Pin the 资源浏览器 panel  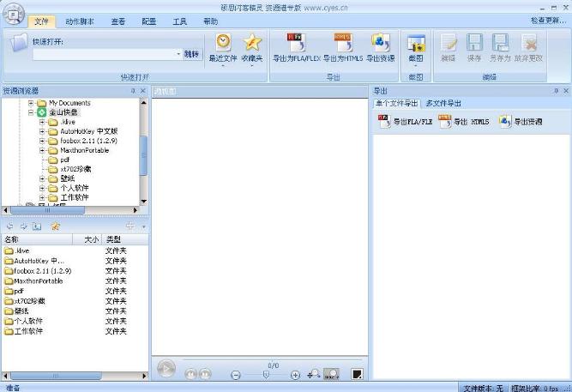pos(133,90)
